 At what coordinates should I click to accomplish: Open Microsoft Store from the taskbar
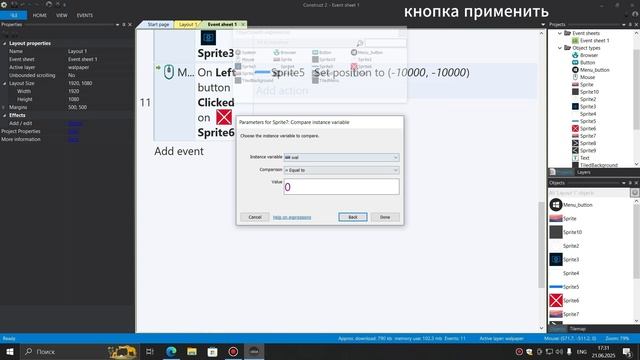(212, 352)
